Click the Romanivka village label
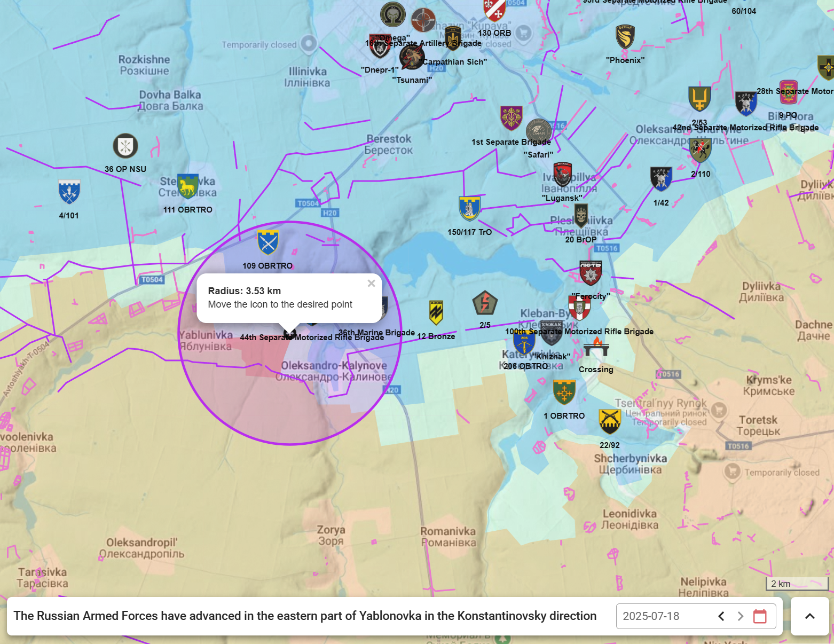 click(448, 537)
